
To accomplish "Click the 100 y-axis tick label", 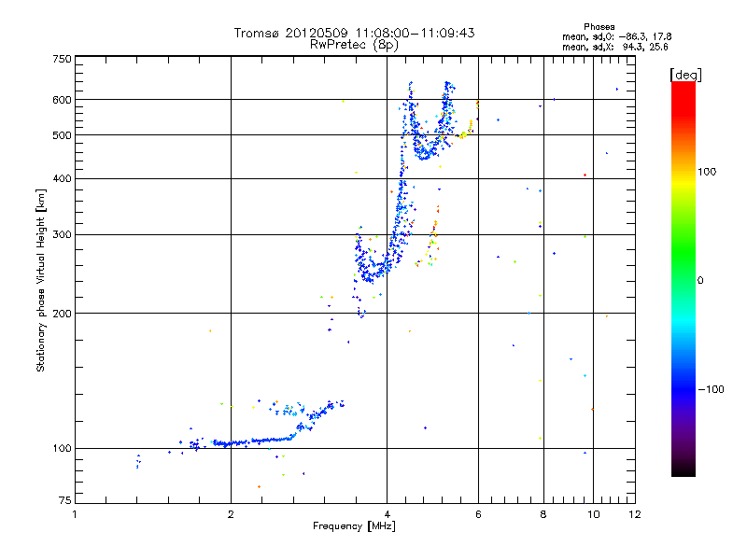I will (x=63, y=448).
